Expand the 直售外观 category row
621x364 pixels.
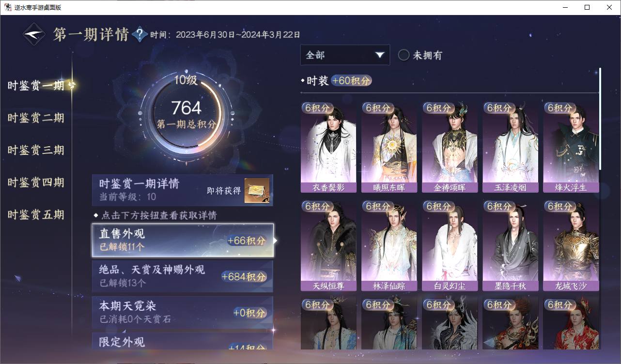(x=183, y=240)
